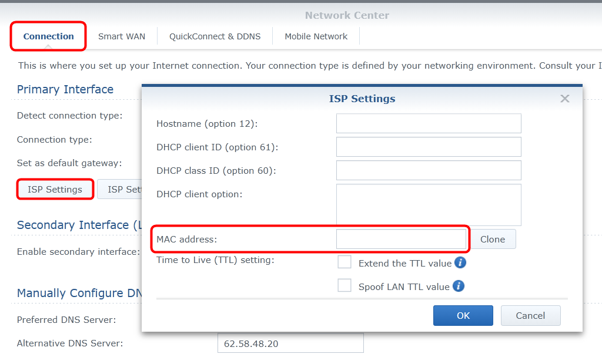Viewport: 602px width, 364px height.
Task: Open the Connection tab
Action: tap(48, 36)
